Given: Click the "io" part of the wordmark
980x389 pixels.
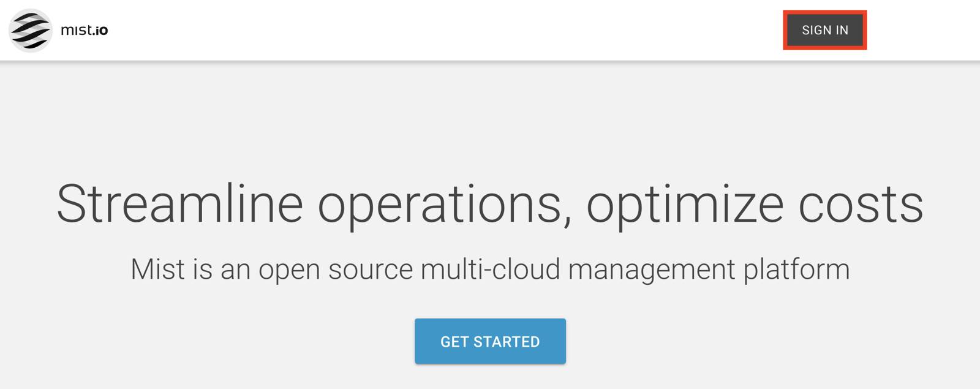Looking at the screenshot, I should (101, 30).
